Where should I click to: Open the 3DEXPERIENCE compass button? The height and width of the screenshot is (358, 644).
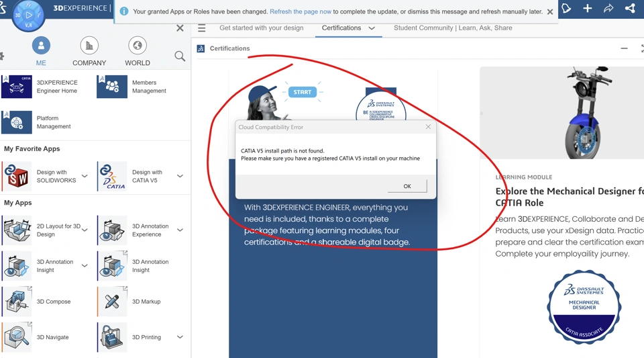pos(28,15)
